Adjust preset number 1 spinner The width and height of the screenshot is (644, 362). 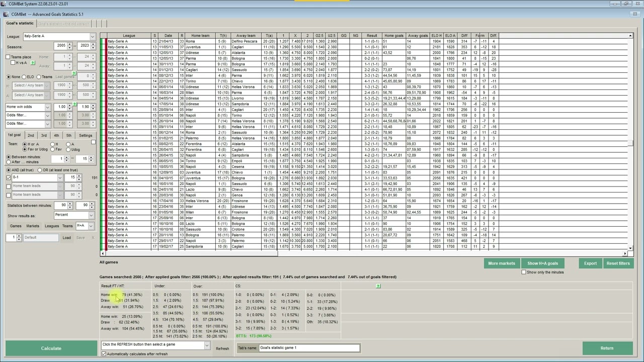tap(19, 237)
